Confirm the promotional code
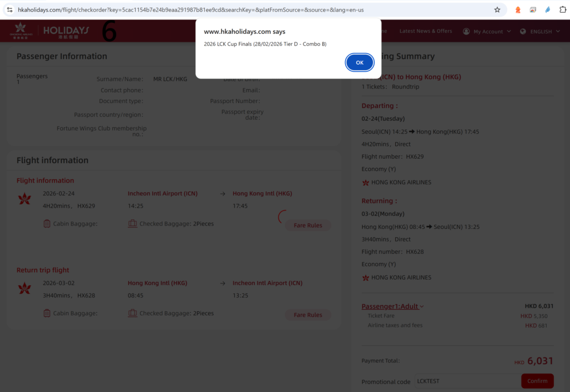 (x=537, y=381)
